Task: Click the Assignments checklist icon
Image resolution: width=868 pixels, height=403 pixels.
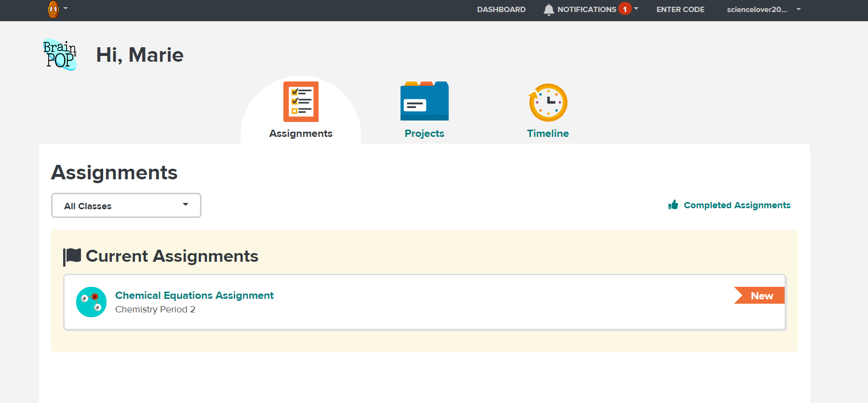Action: 301,102
